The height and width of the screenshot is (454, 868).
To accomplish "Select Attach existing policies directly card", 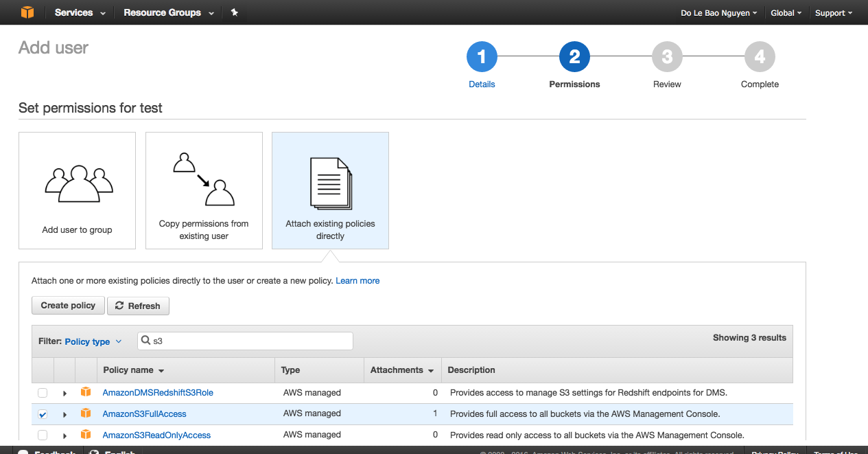I will [x=330, y=190].
